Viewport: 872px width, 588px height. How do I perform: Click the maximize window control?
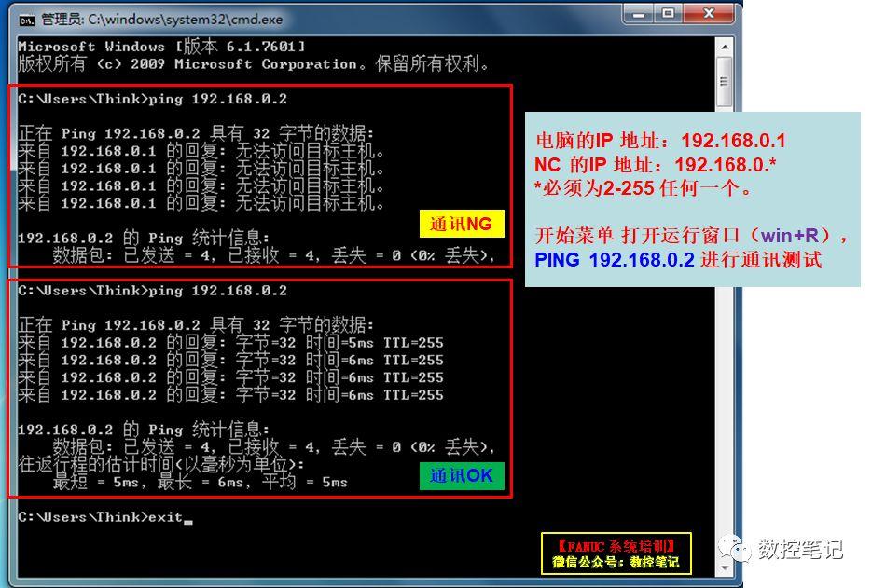[666, 14]
